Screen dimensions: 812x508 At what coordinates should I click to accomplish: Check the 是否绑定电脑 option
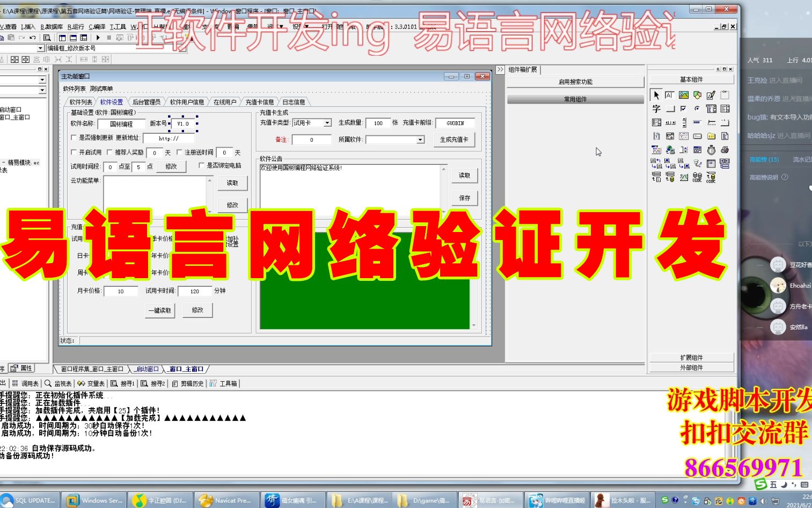click(x=202, y=166)
